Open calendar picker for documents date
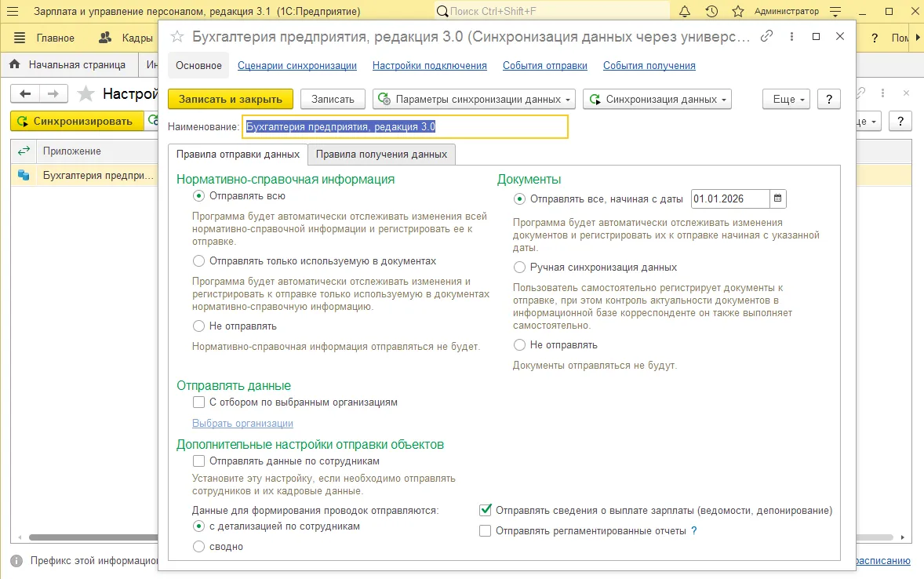The height and width of the screenshot is (579, 924). tap(778, 198)
